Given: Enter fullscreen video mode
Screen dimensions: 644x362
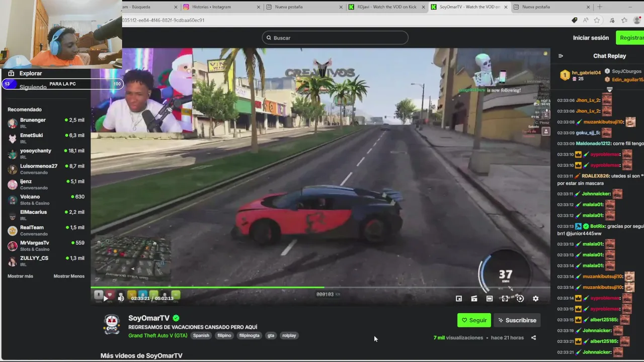Looking at the screenshot, I should pos(505,299).
